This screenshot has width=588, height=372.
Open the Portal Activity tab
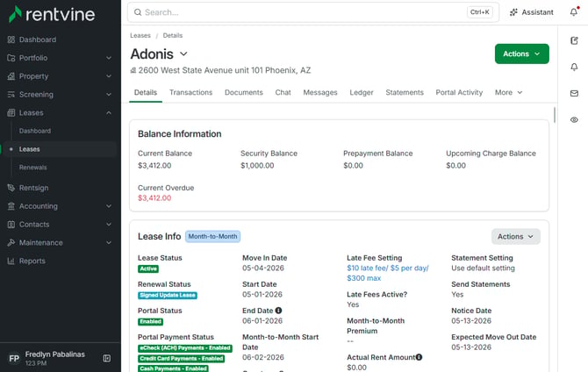pos(459,92)
